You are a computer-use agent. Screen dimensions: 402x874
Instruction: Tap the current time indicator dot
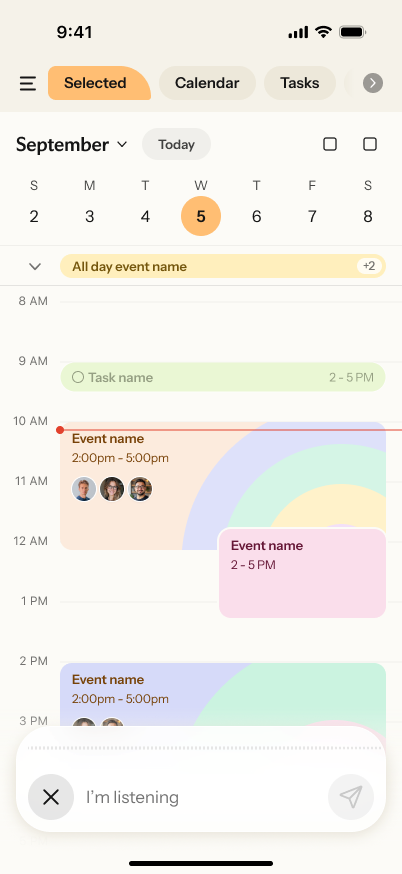[60, 430]
